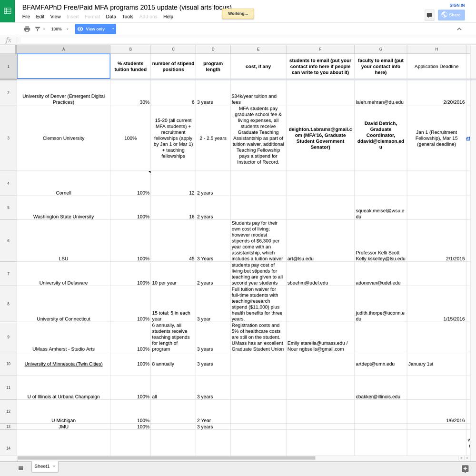
Task: Collapse the menus with the up chevron
Action: coord(459,29)
